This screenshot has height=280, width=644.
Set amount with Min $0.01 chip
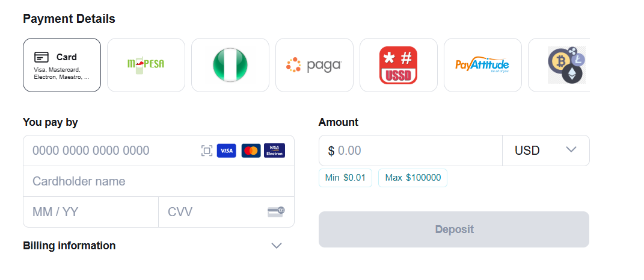pos(345,178)
